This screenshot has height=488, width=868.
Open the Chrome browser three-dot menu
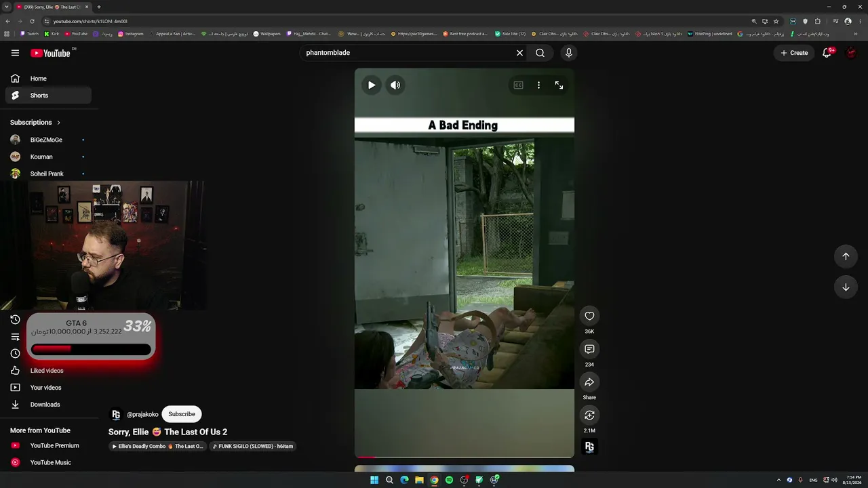[859, 21]
